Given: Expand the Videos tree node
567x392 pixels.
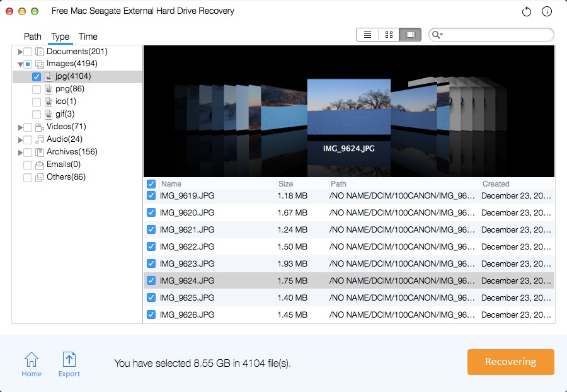Looking at the screenshot, I should click(20, 127).
